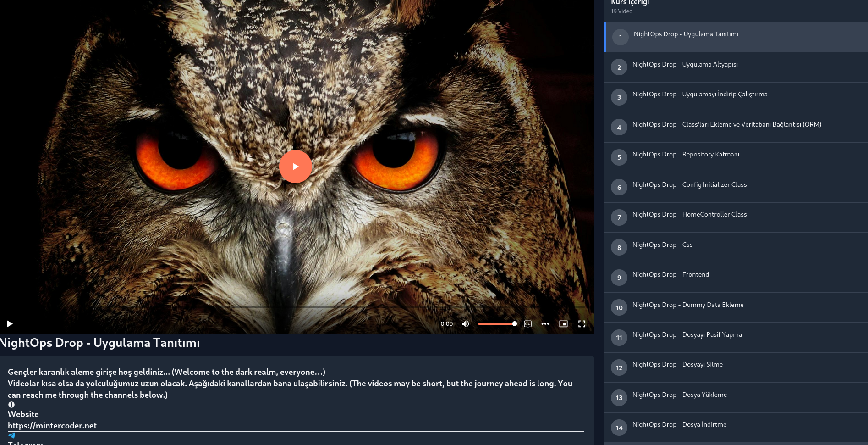Viewport: 868px width, 445px height.
Task: Open the https://mintercoder.net link
Action: pyautogui.click(x=52, y=426)
